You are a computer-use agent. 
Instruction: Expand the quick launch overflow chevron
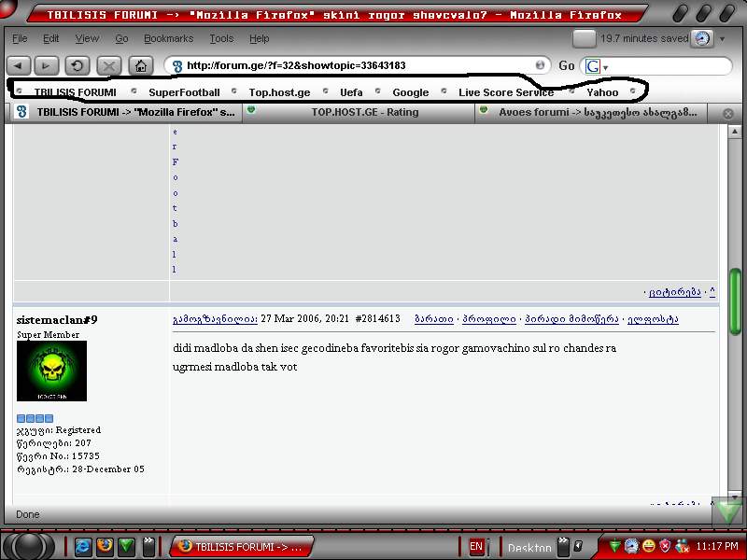[148, 546]
